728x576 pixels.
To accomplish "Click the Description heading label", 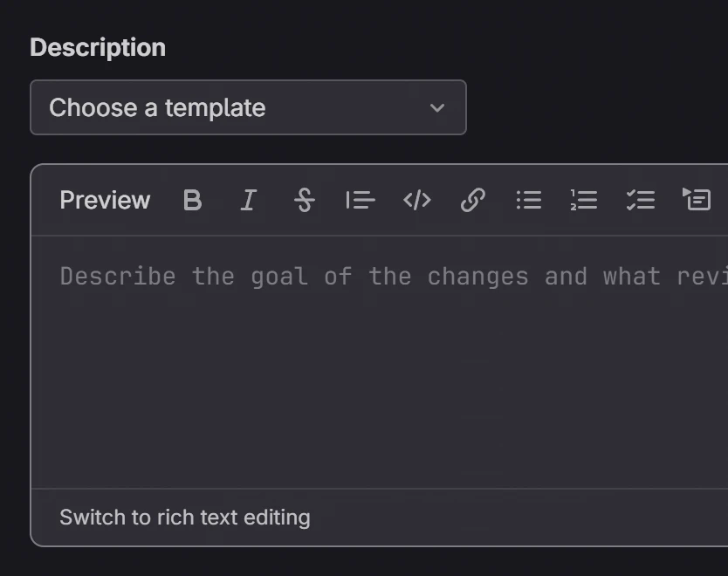I will 98,47.
